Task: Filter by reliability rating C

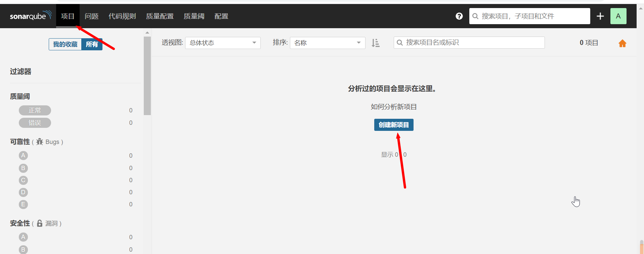Action: click(23, 180)
